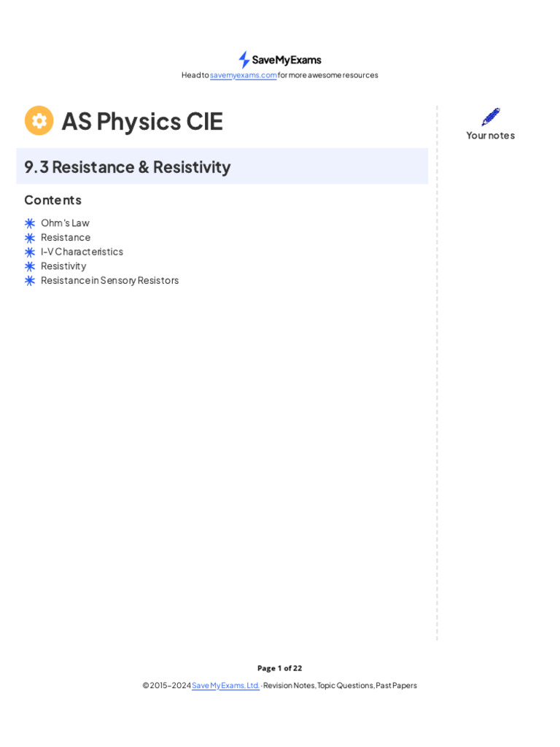Click the blue pen icon above Your notes
560x747 pixels.
(491, 117)
